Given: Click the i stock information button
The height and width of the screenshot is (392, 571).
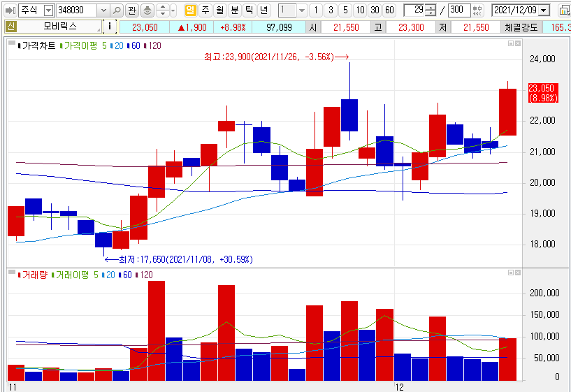Looking at the screenshot, I should [110, 27].
